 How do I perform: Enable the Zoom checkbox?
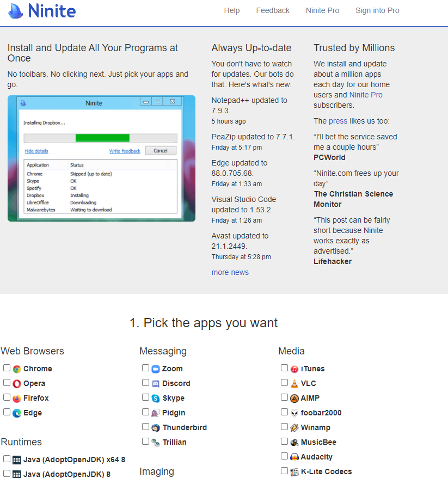coord(146,368)
